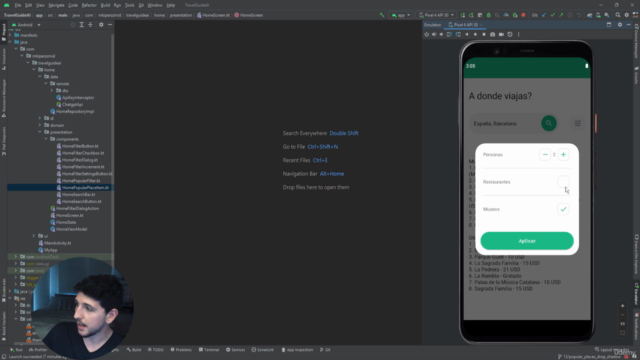
Task: Click the emulator Back triangle button
Action: tap(467, 34)
